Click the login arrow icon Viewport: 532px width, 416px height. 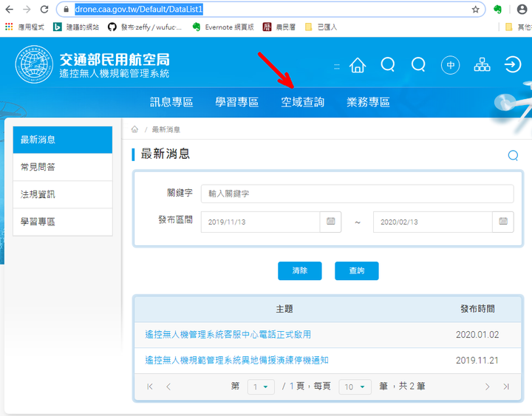[x=512, y=64]
